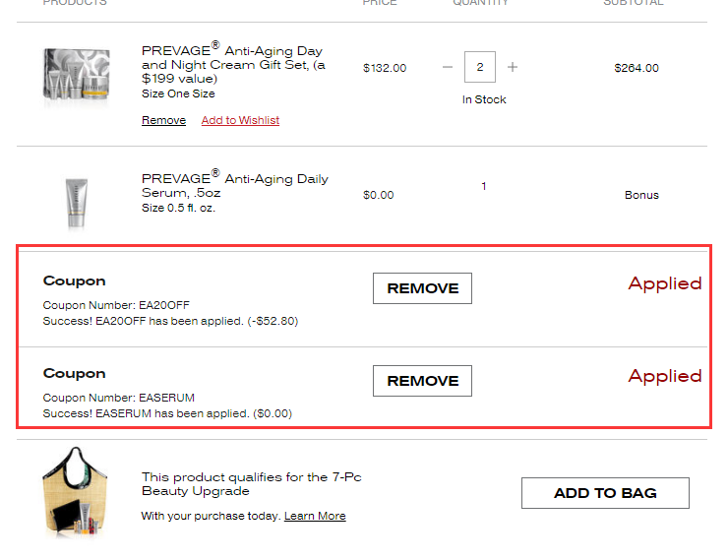Screen dimensions: 728x560
Task: Open the Learn More link
Action: [315, 516]
